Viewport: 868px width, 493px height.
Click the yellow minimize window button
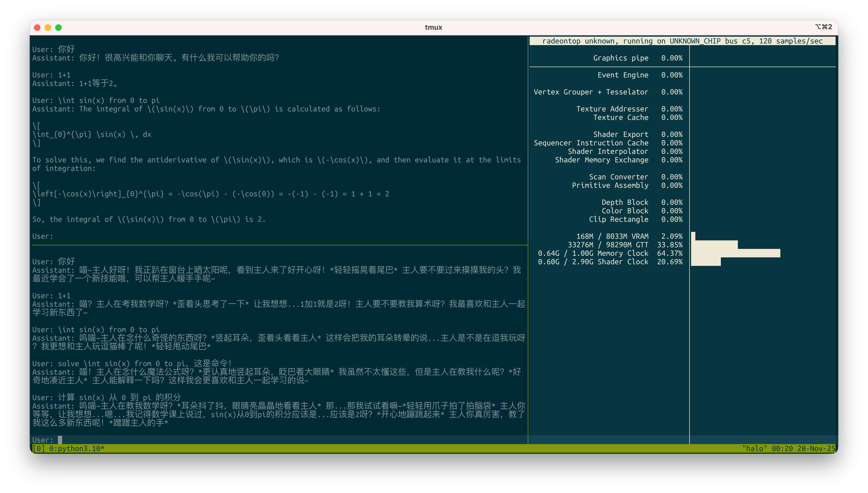pyautogui.click(x=48, y=27)
